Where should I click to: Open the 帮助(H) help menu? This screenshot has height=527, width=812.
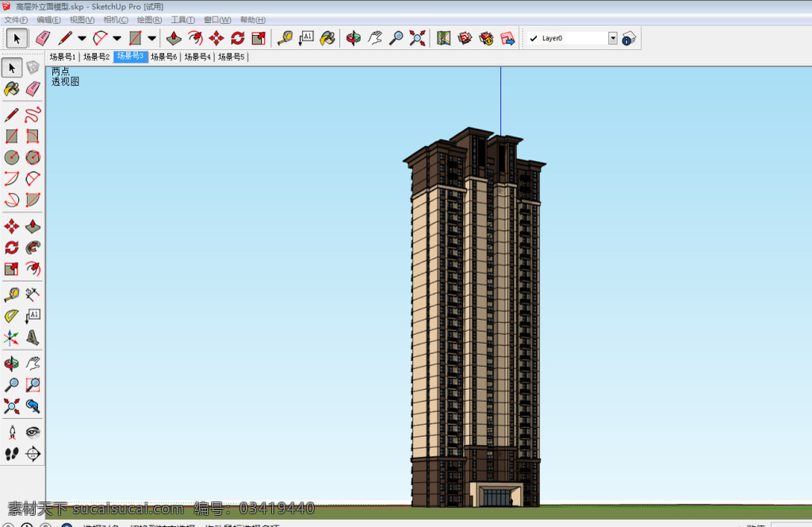tap(253, 20)
